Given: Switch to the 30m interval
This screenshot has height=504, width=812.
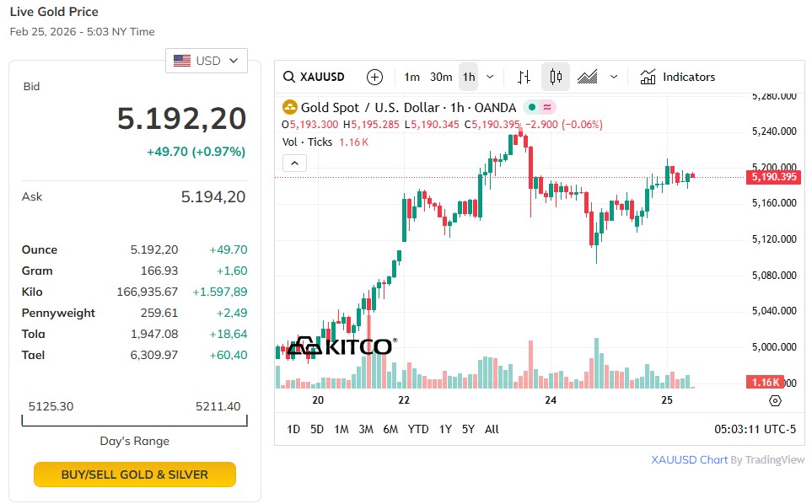Looking at the screenshot, I should (441, 77).
